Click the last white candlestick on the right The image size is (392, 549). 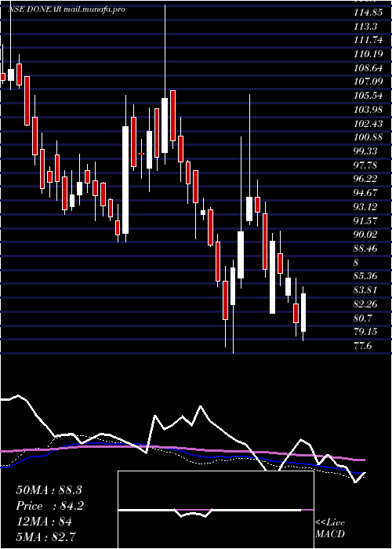[x=303, y=313]
